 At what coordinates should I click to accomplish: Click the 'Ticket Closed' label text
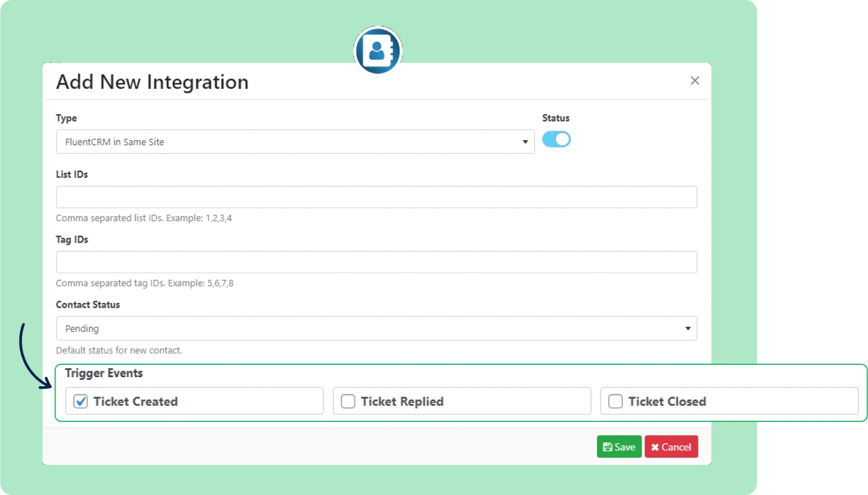pyautogui.click(x=667, y=401)
